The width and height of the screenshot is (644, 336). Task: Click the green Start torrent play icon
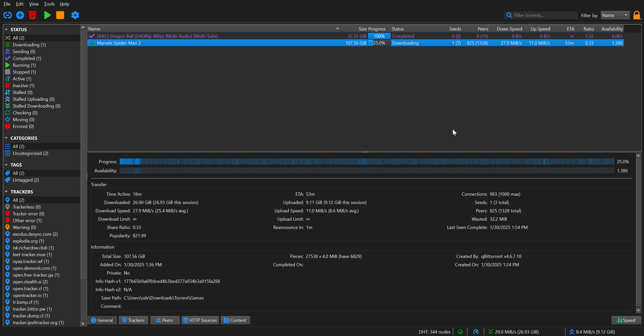47,15
